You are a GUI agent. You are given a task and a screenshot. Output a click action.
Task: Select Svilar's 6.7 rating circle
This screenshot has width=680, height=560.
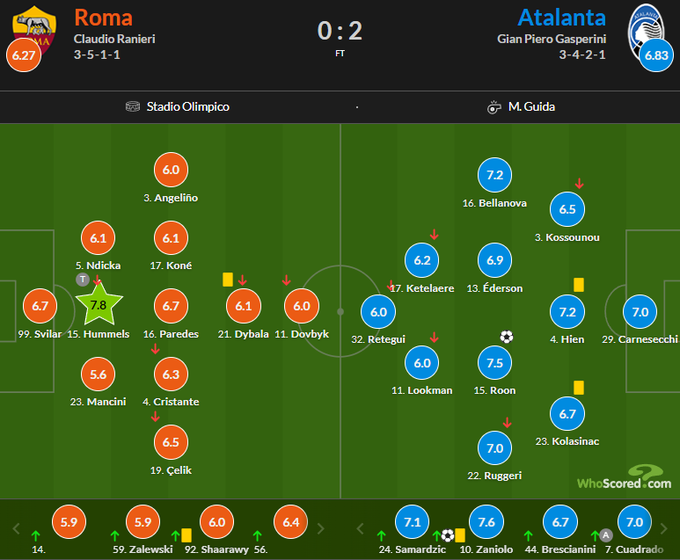pyautogui.click(x=40, y=307)
